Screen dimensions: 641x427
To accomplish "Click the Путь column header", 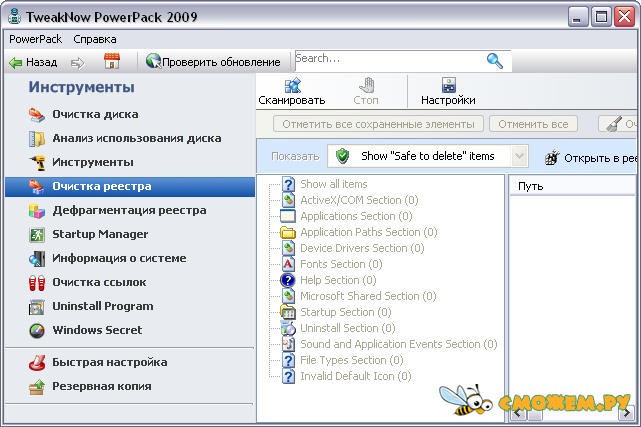I will coord(572,186).
